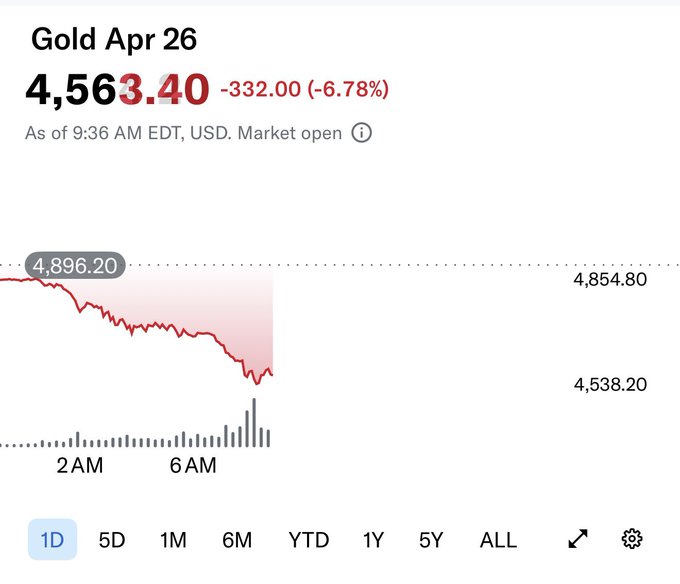Switch to the YTD range
This screenshot has height=584, width=680.
[308, 540]
